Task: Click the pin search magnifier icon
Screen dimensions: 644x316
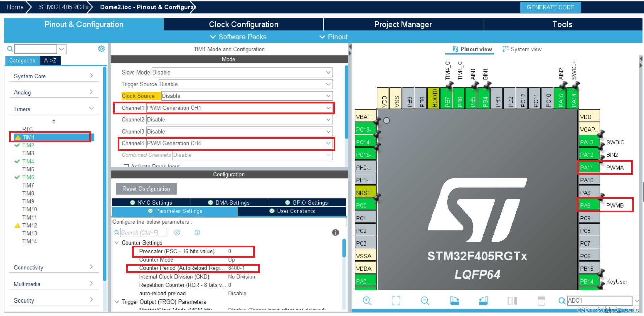Action: pos(562,300)
